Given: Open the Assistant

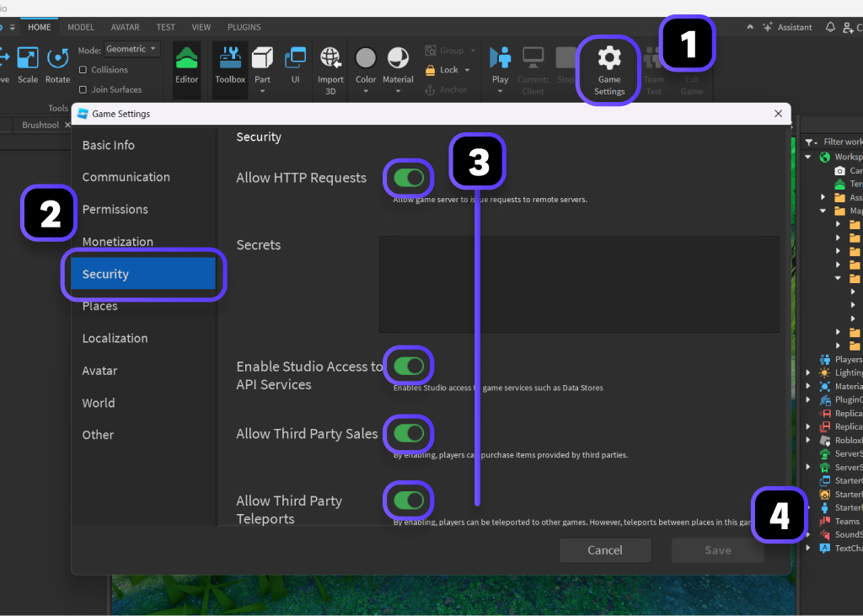Looking at the screenshot, I should coord(787,27).
